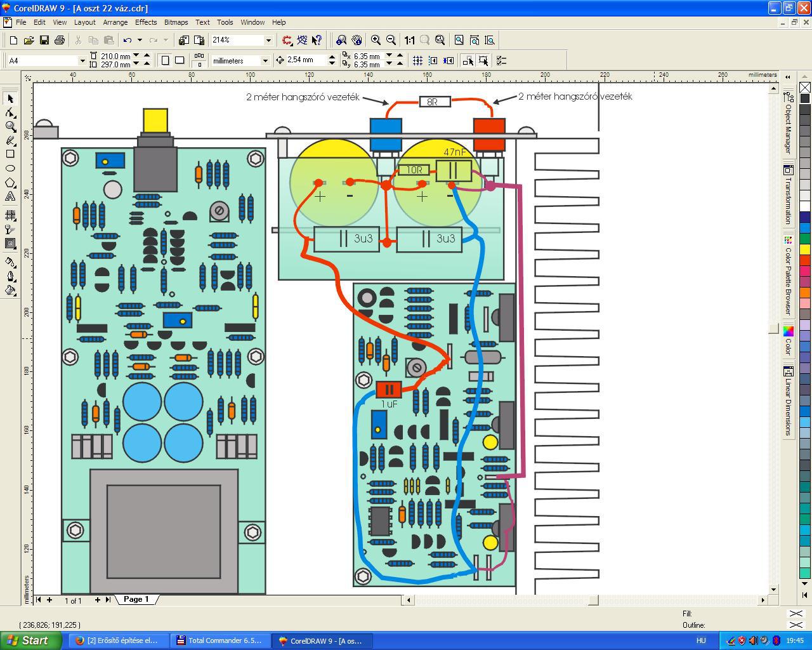This screenshot has width=812, height=650.
Task: Select the Interactive Transparency tool
Action: 10,229
